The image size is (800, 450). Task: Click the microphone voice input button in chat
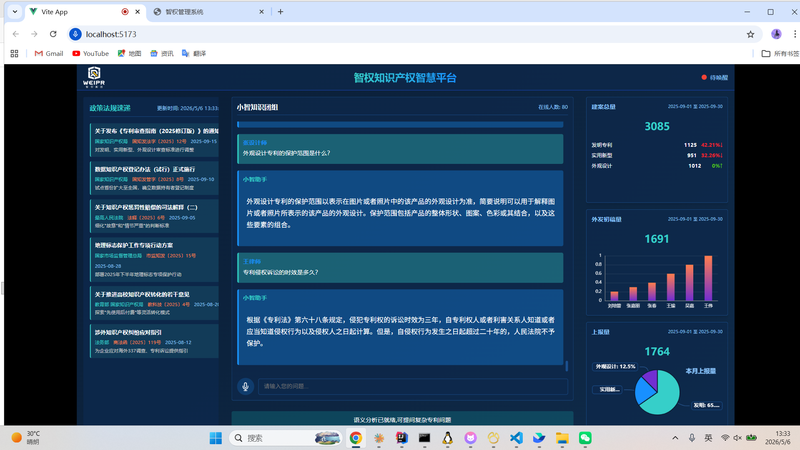point(245,386)
